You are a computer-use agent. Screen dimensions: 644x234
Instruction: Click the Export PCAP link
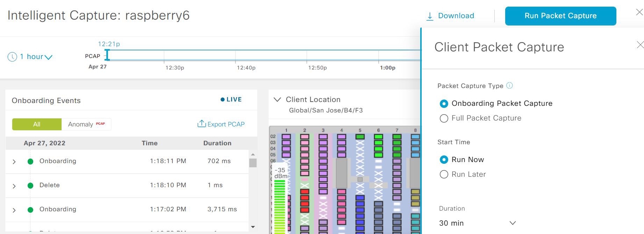coord(226,124)
